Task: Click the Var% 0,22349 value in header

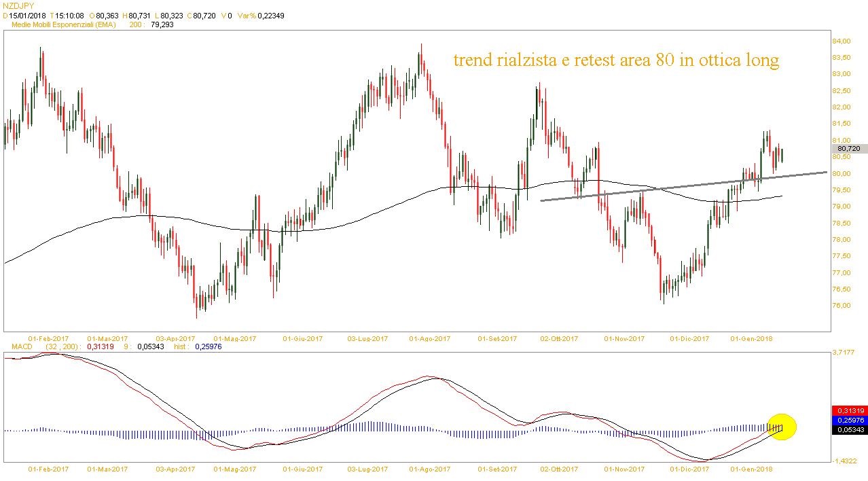Action: (x=270, y=15)
